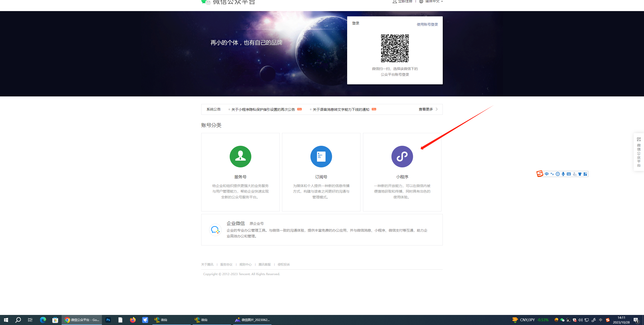The width and height of the screenshot is (644, 325).
Task: Click the Windows security shield tray icon
Action: pyautogui.click(x=574, y=320)
